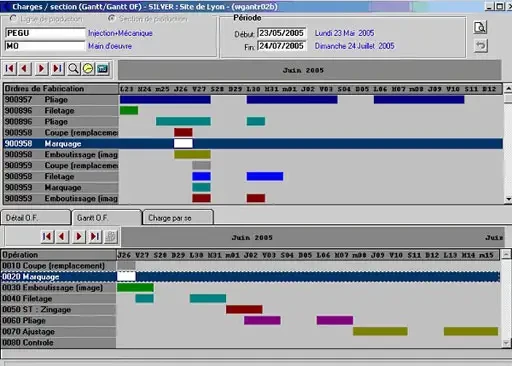Go to first period in upper Gantt

pos(10,69)
